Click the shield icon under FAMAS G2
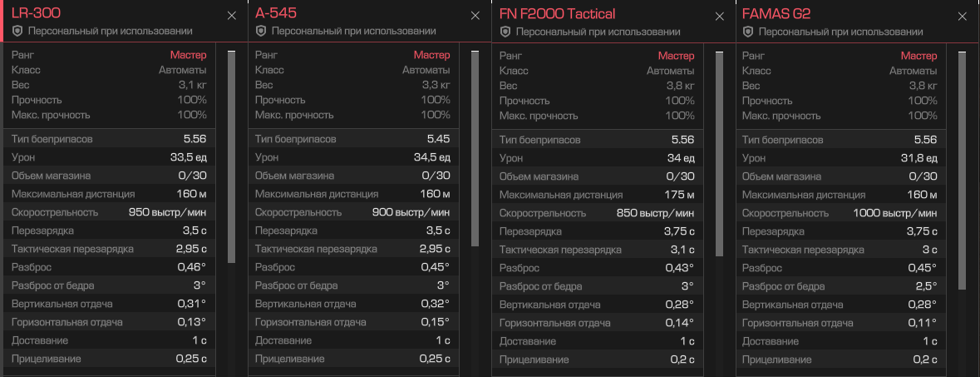Image resolution: width=980 pixels, height=377 pixels. (747, 32)
